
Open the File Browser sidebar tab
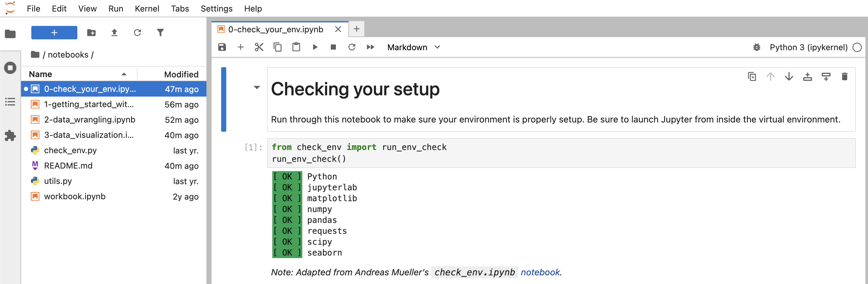tap(10, 34)
